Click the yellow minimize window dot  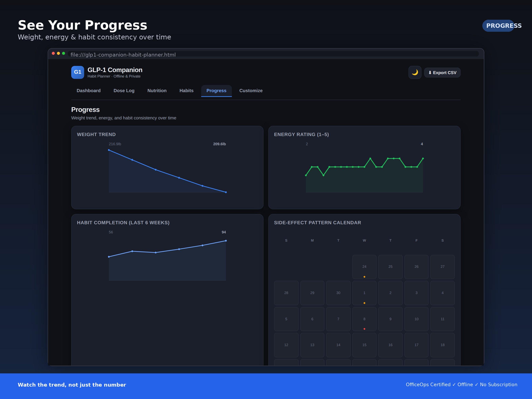click(59, 53)
